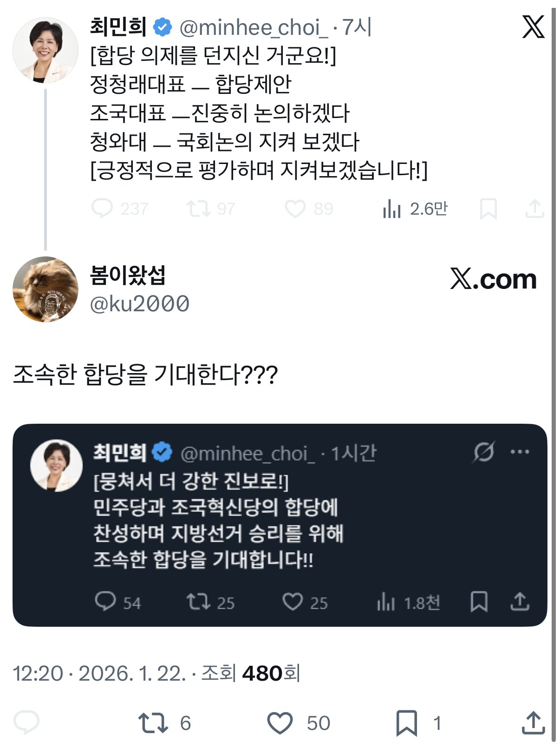The width and height of the screenshot is (560, 748).
Task: Open the @minhee_choi_ handle in top tweet
Action: [254, 28]
